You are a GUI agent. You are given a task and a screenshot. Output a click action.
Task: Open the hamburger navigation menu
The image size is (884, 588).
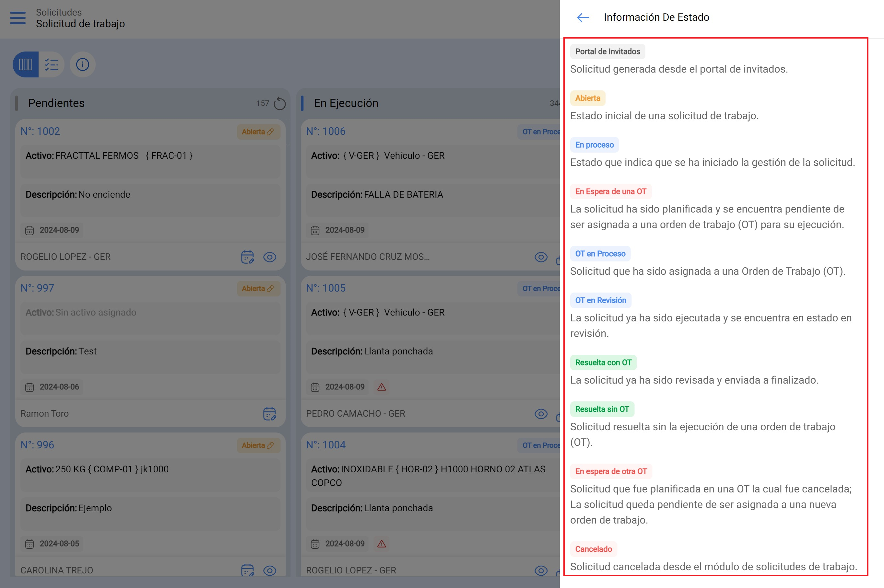click(18, 17)
